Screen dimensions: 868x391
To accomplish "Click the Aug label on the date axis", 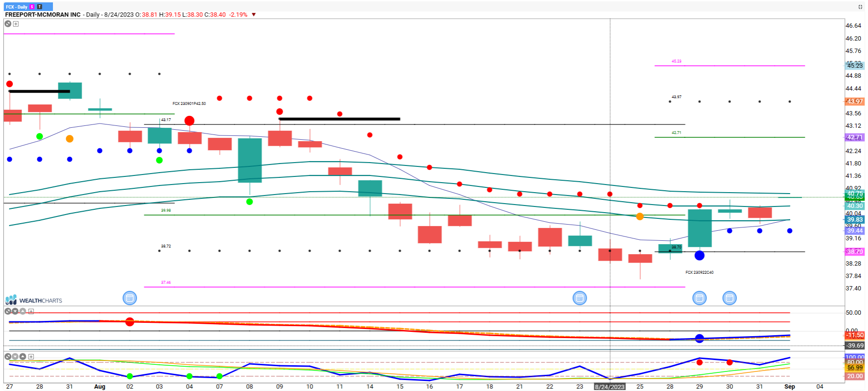I will 100,387.
